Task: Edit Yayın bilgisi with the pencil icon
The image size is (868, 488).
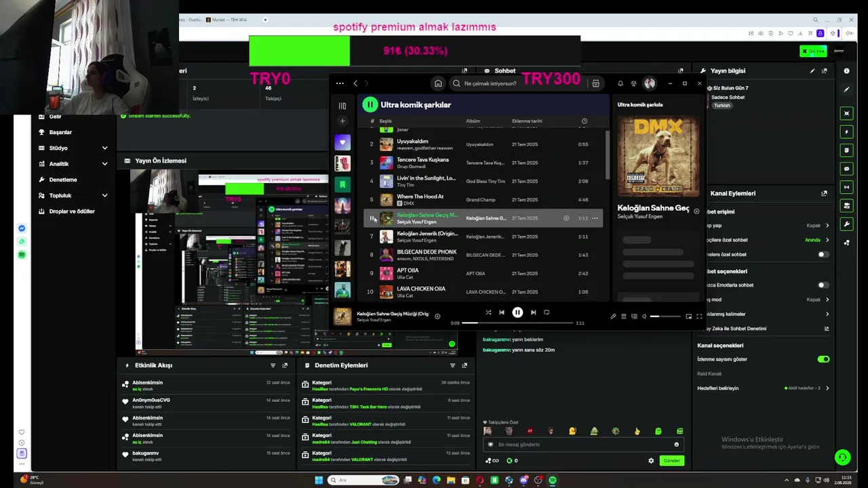Action: coord(812,70)
